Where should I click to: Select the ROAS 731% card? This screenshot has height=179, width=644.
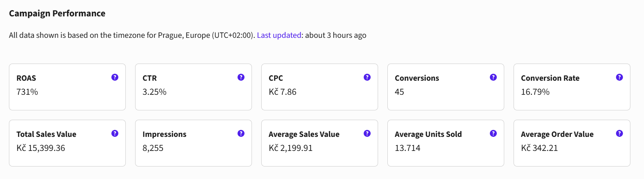click(67, 87)
